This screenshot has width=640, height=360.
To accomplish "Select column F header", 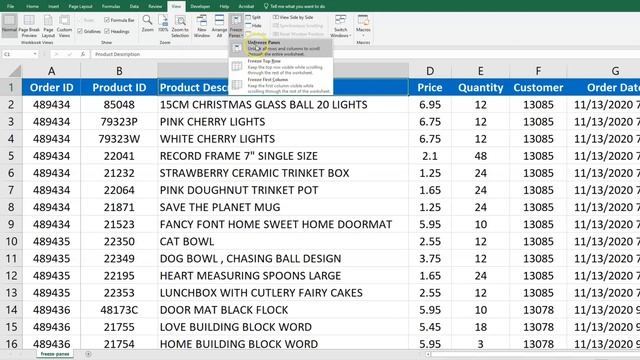I will click(538, 71).
